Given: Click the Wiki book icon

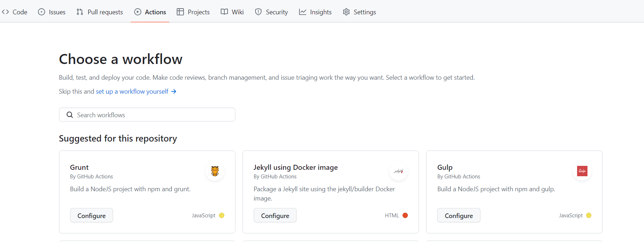Looking at the screenshot, I should point(224,12).
